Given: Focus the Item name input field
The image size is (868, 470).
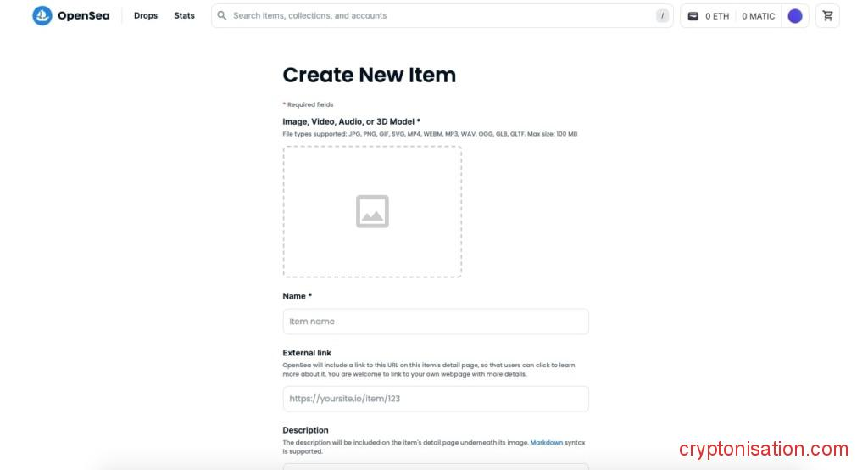Looking at the screenshot, I should (x=436, y=322).
